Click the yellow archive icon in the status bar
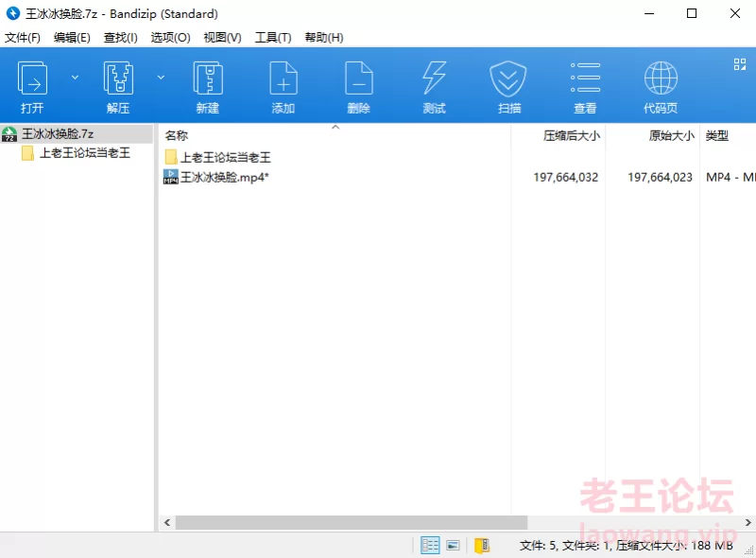Screen dimensions: 756x558 482,546
